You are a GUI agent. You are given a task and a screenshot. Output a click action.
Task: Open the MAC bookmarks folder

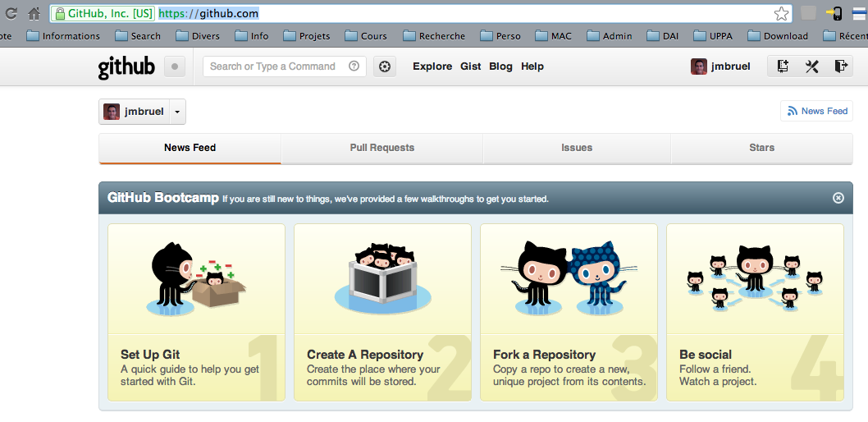click(554, 36)
